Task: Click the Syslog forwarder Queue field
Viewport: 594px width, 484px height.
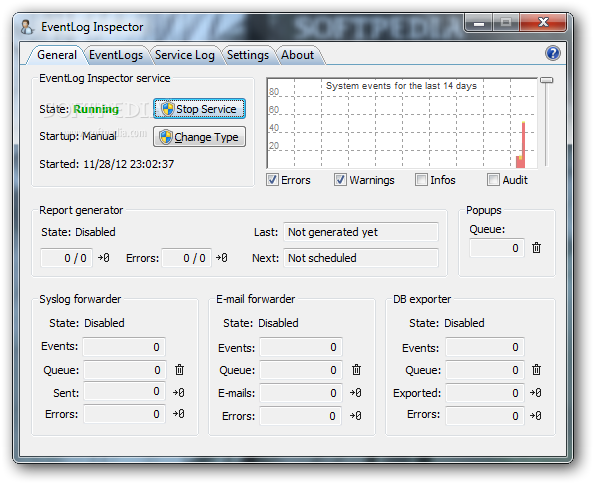Action: pos(124,370)
